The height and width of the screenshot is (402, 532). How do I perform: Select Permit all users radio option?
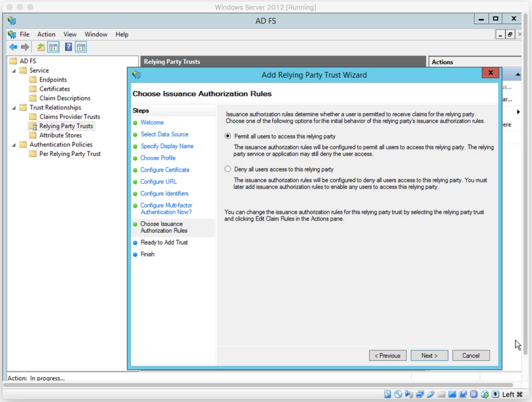point(227,136)
